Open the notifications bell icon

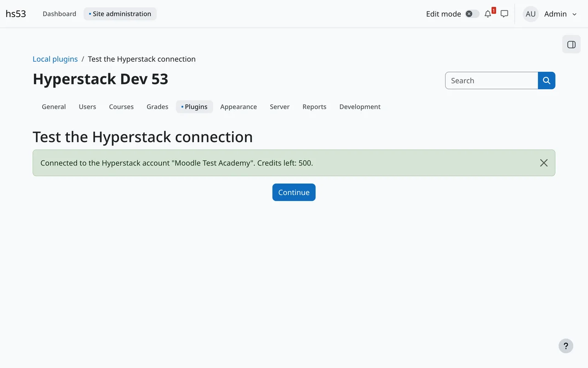point(488,14)
